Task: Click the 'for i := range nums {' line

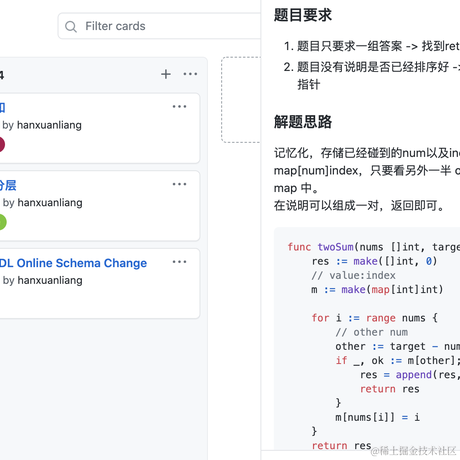Action: pos(375,318)
